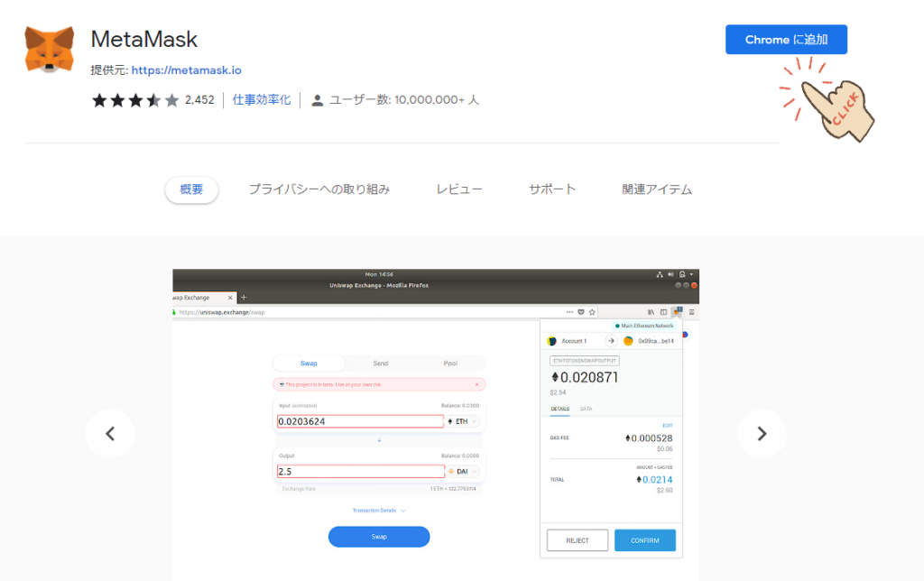Open a new Firefox tab with the plus icon
Viewport: 924px width, 581px height.
(244, 298)
